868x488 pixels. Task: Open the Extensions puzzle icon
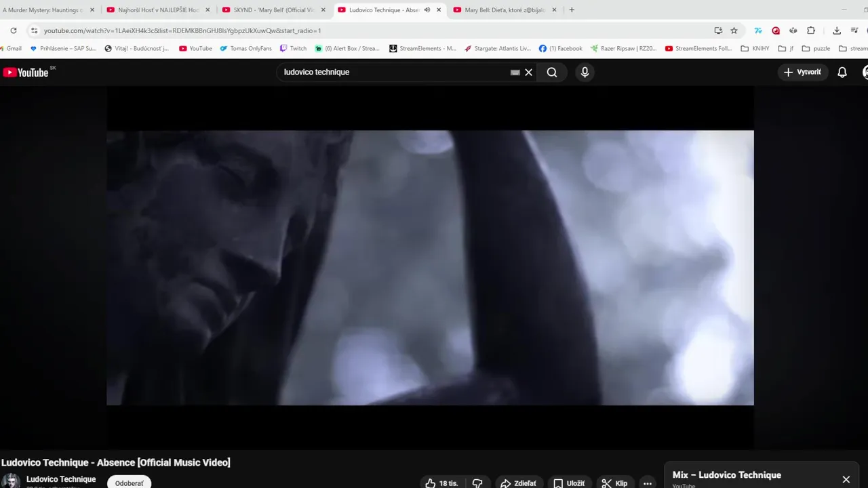click(811, 30)
